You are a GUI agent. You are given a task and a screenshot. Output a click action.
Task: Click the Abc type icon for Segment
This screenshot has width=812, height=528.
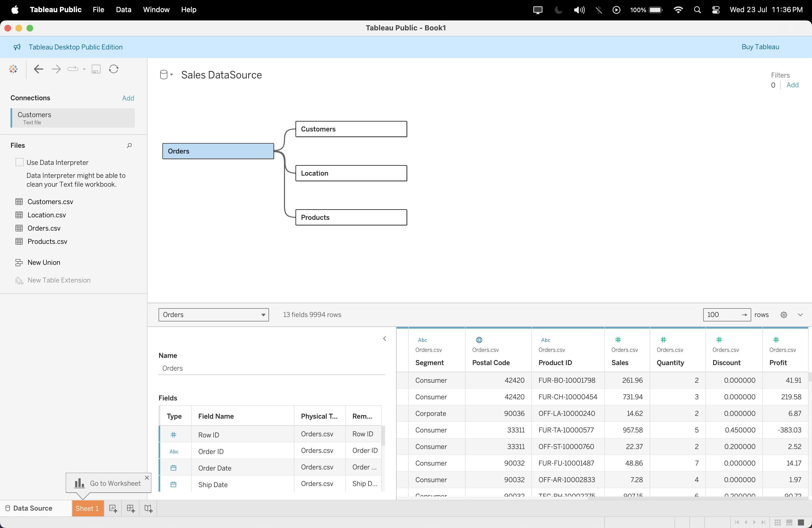(x=422, y=340)
